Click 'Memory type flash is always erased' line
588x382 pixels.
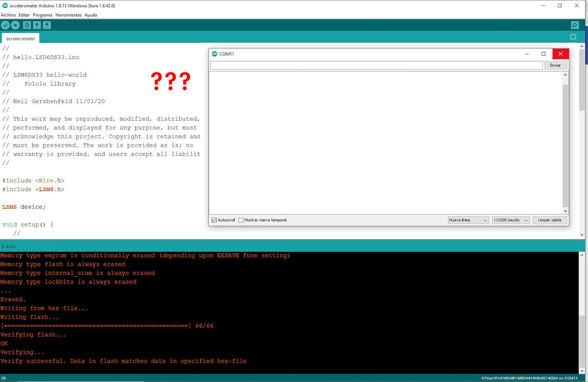63,264
